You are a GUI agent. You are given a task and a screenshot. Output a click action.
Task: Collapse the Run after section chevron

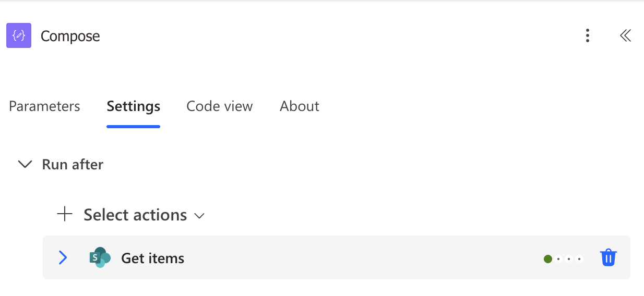click(x=25, y=165)
